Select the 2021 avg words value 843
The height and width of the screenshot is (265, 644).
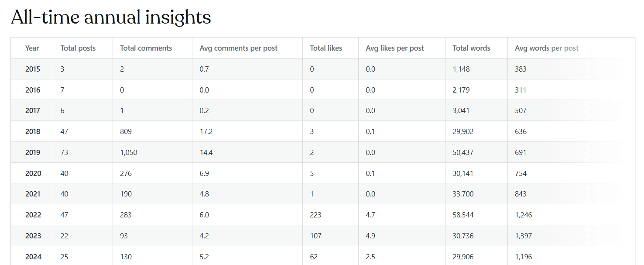[x=521, y=194]
